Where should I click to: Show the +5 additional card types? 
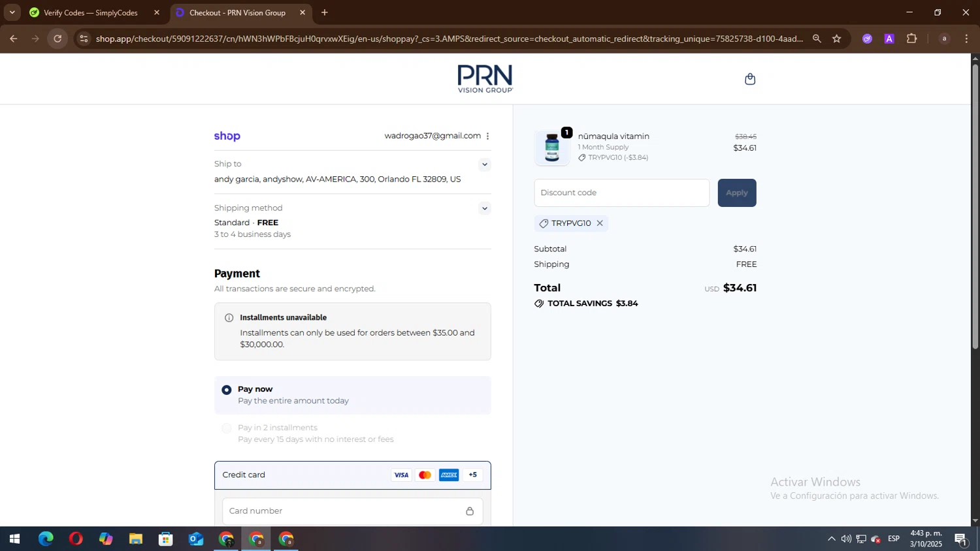(x=473, y=475)
